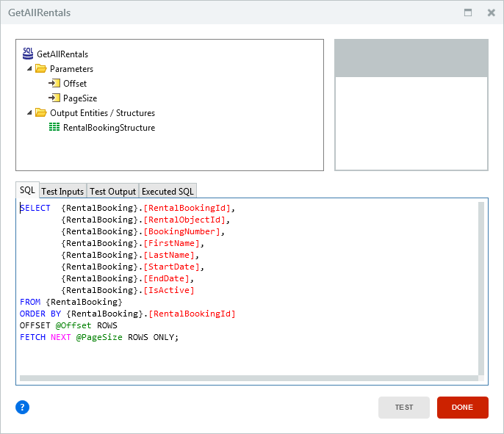Click the NEXT keyword
This screenshot has width=504, height=434.
click(61, 337)
